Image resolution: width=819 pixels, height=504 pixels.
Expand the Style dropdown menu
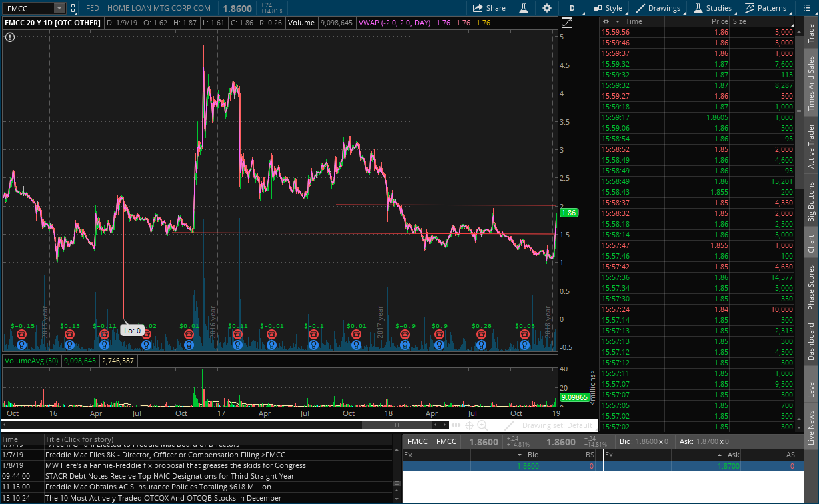608,8
